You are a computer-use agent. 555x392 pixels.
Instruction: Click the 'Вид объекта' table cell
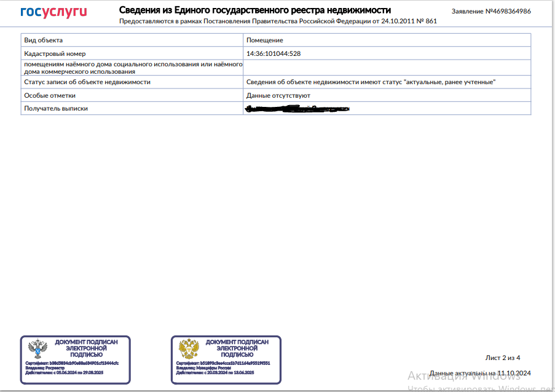pyautogui.click(x=132, y=40)
